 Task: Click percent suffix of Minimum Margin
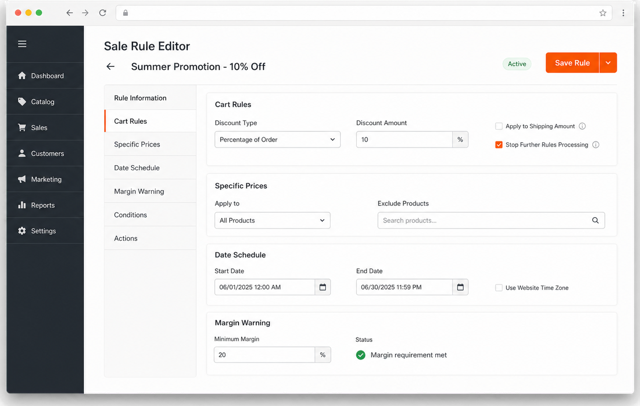click(x=322, y=355)
